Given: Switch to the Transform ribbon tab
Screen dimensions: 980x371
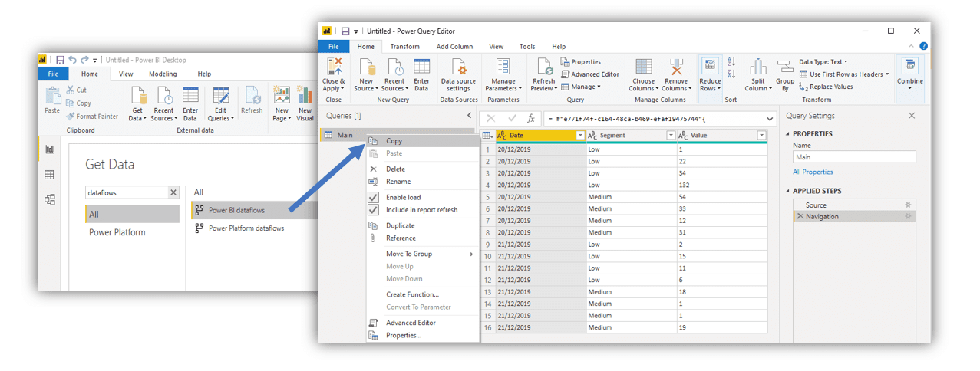Looking at the screenshot, I should [404, 47].
